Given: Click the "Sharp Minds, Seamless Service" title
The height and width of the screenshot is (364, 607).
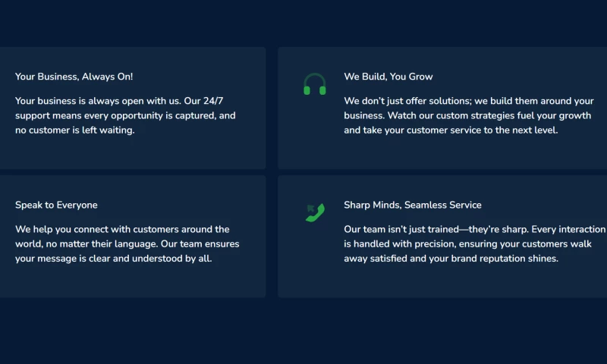Looking at the screenshot, I should coord(413,205).
